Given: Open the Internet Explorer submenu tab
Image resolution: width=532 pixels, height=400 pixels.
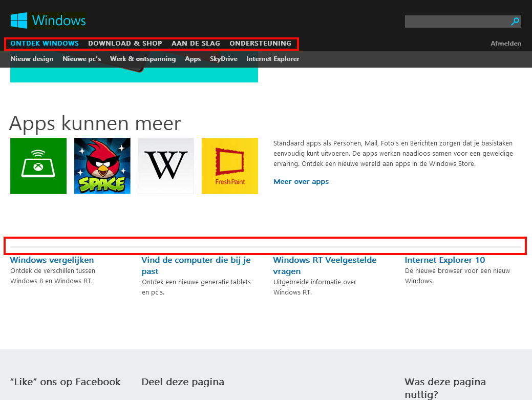Looking at the screenshot, I should [x=273, y=59].
